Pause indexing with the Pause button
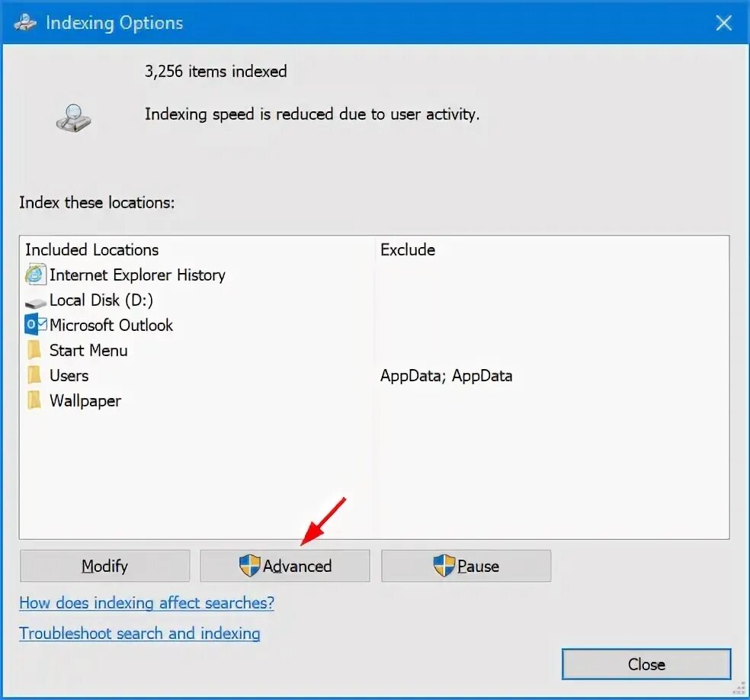The height and width of the screenshot is (700, 750). tap(466, 566)
